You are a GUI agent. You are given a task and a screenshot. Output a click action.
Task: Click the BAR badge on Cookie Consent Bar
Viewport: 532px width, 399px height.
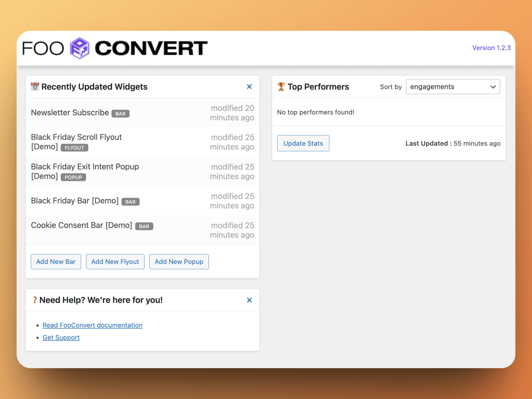tap(144, 226)
